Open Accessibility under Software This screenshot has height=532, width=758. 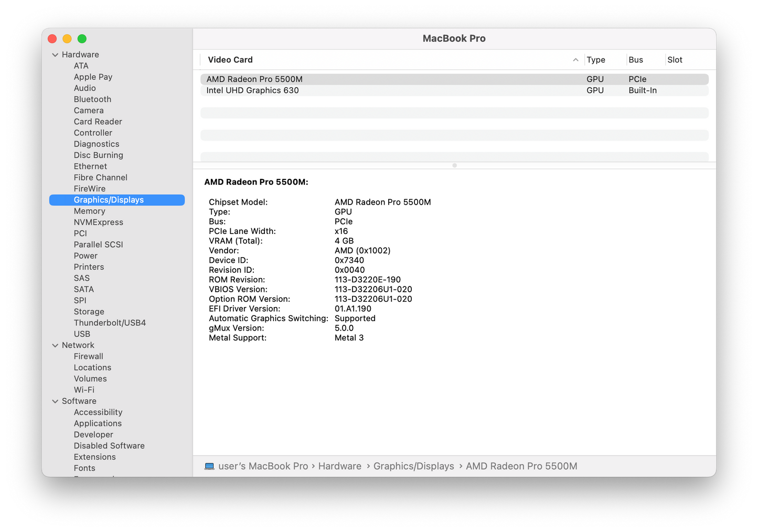98,412
